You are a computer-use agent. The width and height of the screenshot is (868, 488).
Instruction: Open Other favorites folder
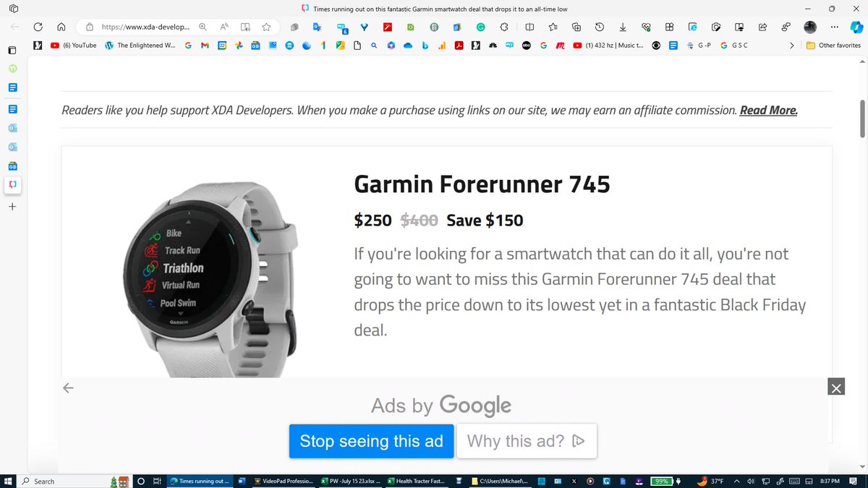(834, 46)
